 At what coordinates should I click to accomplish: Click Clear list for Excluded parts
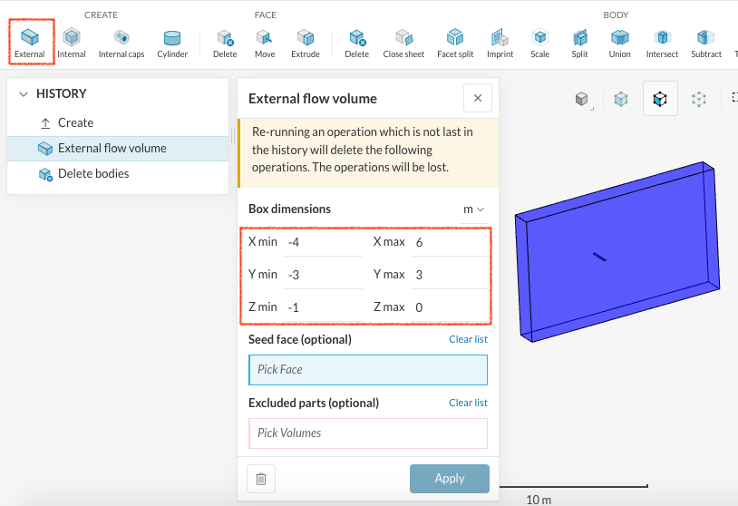(x=467, y=403)
